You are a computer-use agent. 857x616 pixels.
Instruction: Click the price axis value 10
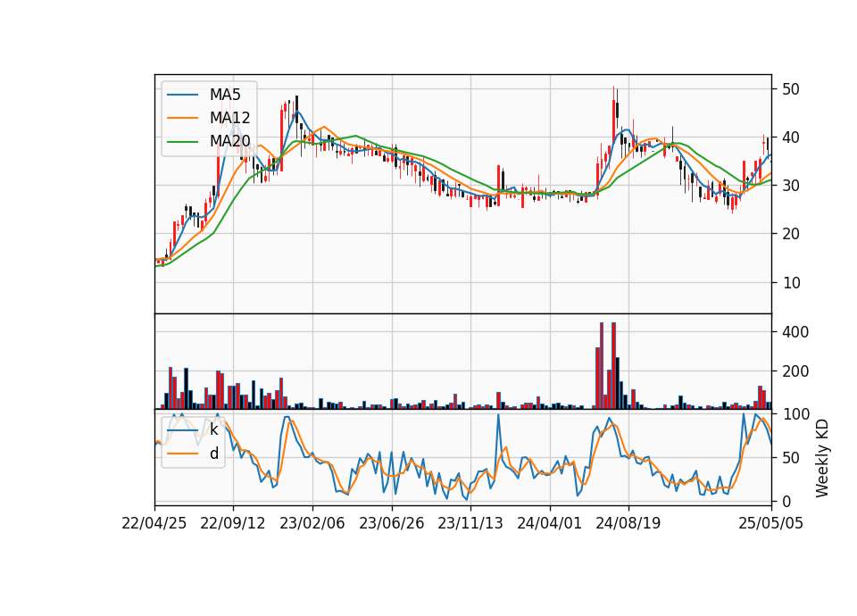790,283
